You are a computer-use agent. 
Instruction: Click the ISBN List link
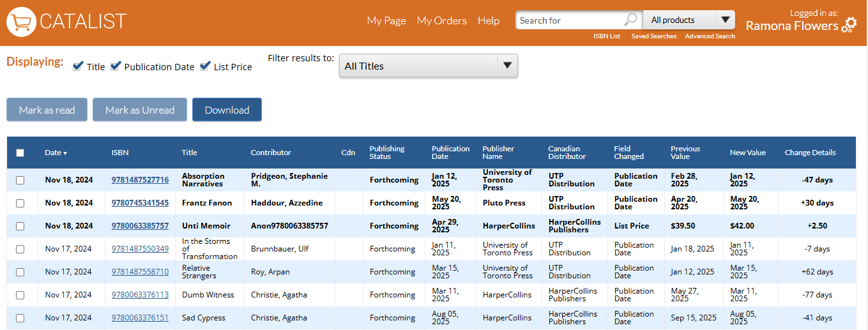click(x=607, y=36)
